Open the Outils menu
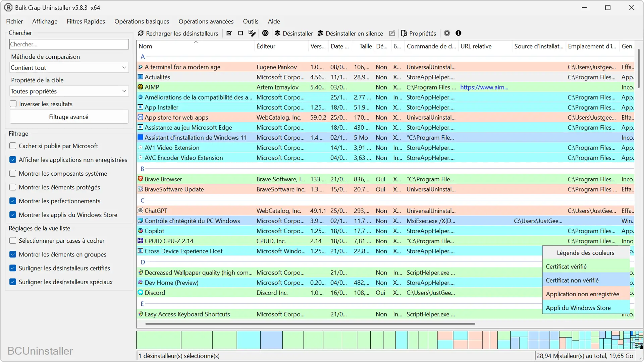Screen dimensions: 644x362 point(251,21)
